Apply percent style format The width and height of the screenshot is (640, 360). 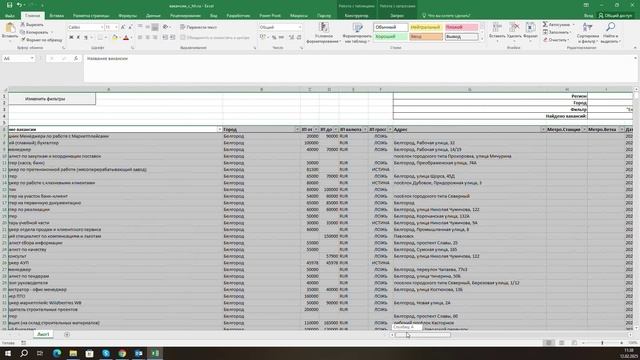[x=274, y=38]
